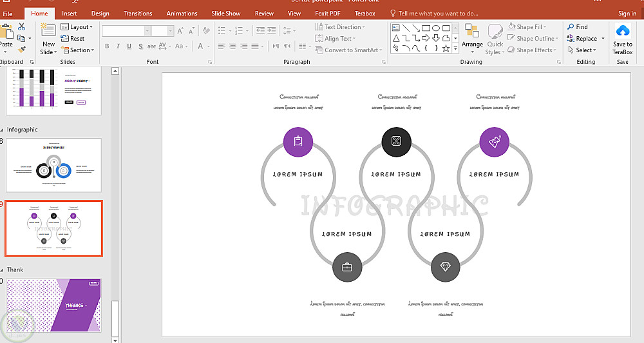Toggle Underline formatting
This screenshot has height=343, width=644.
coord(129,46)
